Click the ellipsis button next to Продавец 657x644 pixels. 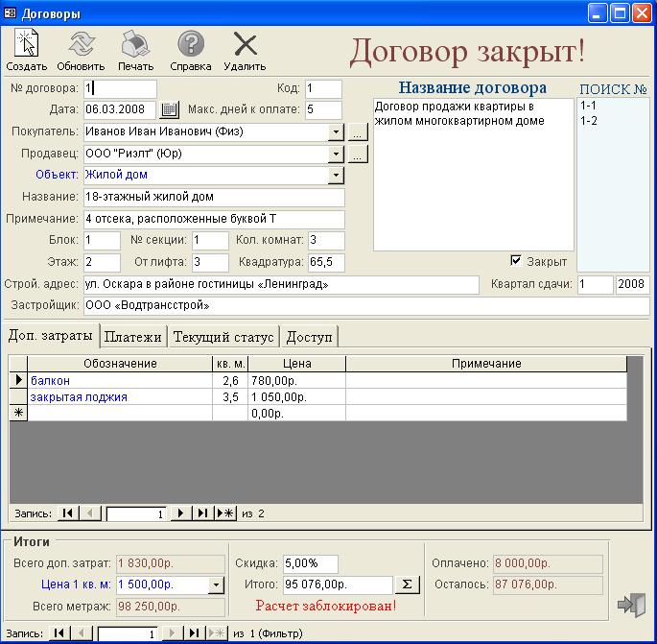coord(358,154)
